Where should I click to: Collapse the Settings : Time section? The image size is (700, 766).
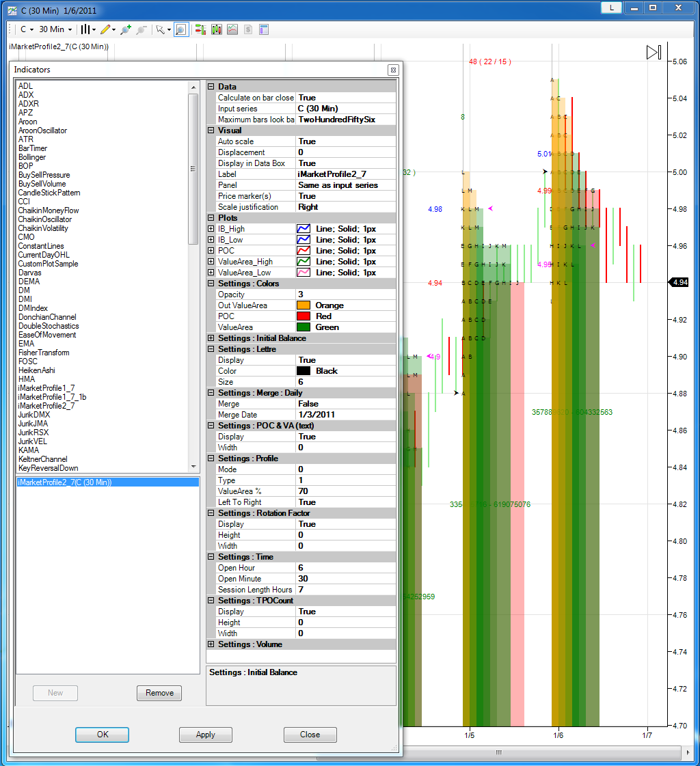tap(211, 557)
